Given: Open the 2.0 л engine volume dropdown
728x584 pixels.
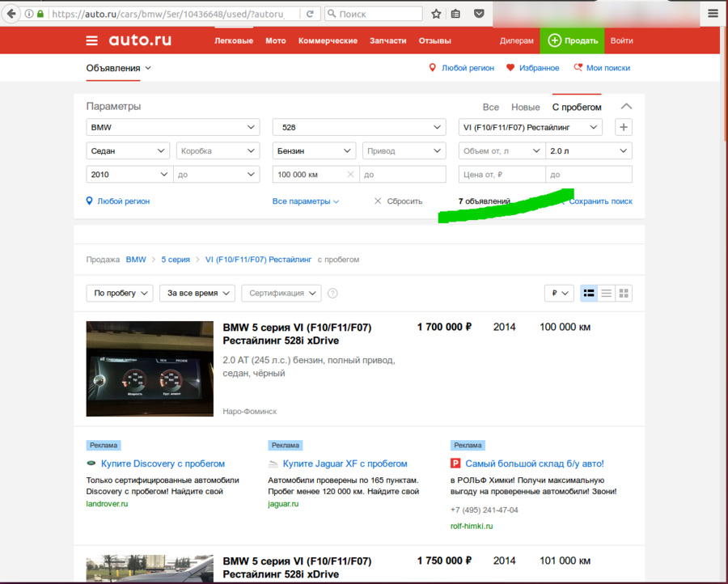Looking at the screenshot, I should tap(589, 151).
